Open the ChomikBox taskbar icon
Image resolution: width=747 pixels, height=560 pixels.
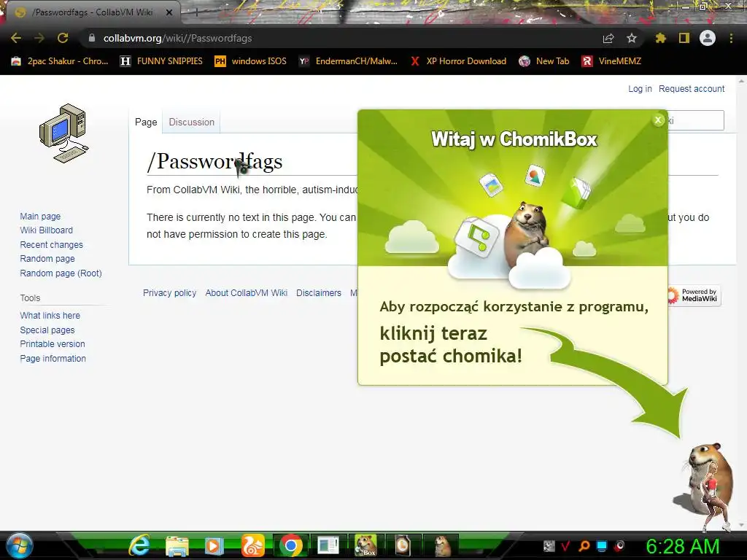pyautogui.click(x=366, y=545)
